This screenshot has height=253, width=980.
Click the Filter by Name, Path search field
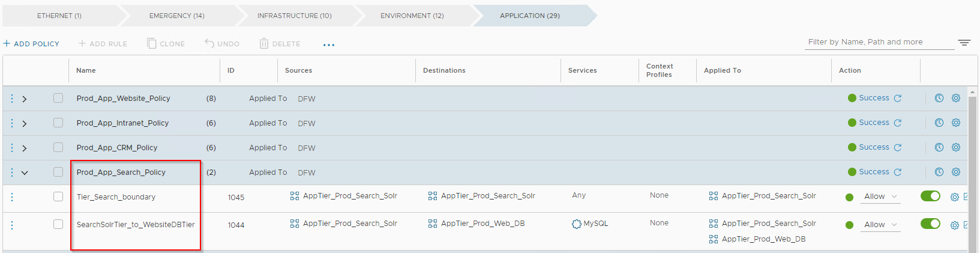(x=880, y=42)
